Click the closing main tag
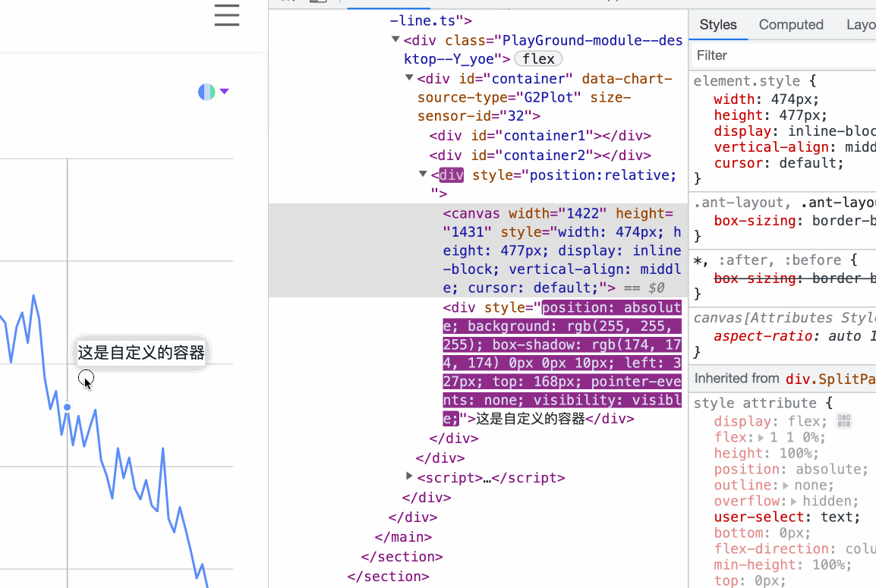876x588 pixels. [x=403, y=537]
